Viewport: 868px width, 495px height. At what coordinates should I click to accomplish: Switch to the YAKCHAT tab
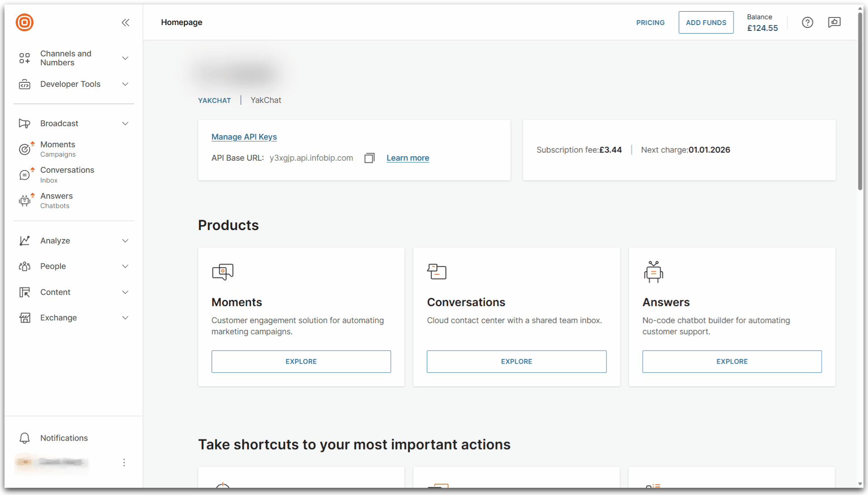(214, 100)
